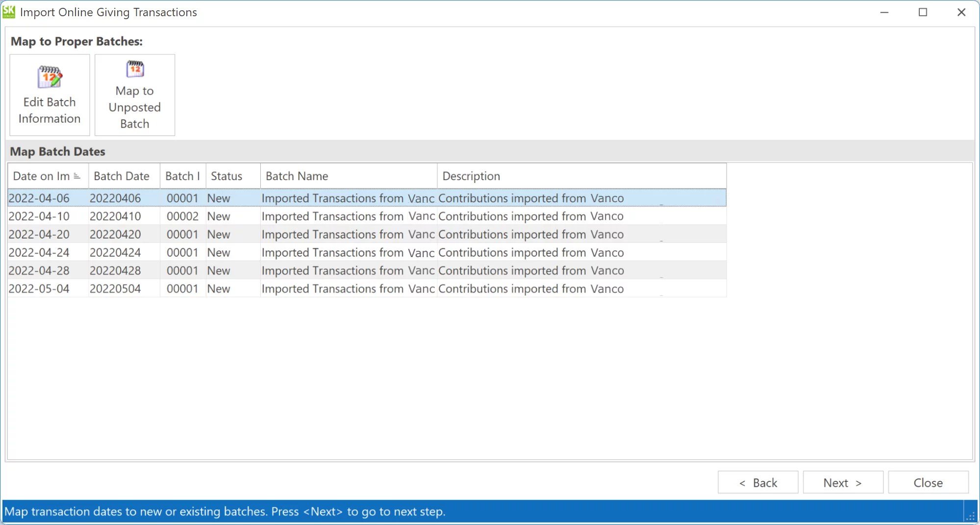Select the row dated 2022-04-06
This screenshot has width=980, height=525.
(x=367, y=198)
